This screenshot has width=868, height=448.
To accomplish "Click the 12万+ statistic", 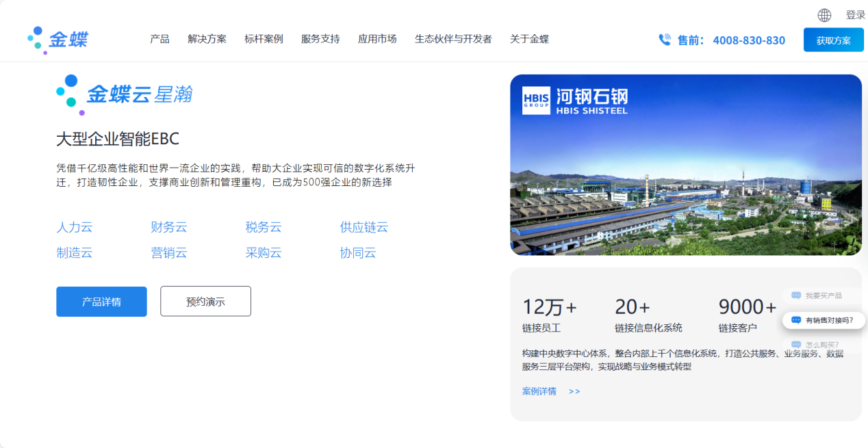I will click(x=550, y=306).
